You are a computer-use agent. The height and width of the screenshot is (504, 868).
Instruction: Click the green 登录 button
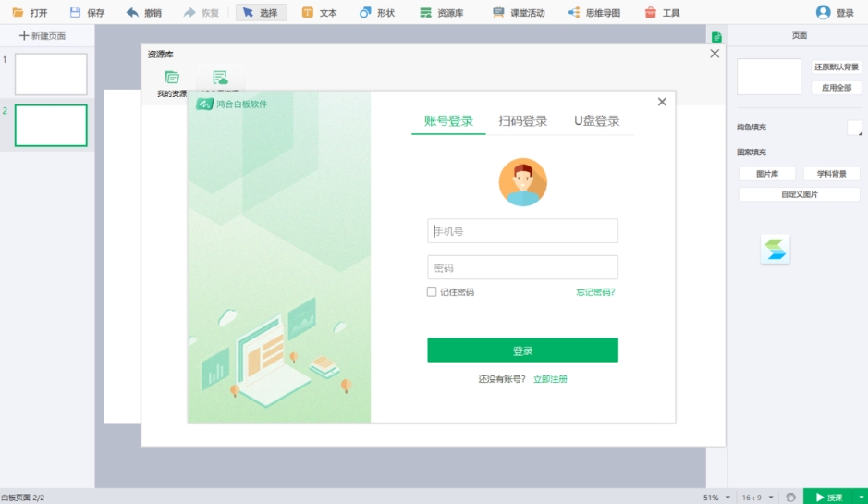tap(522, 350)
